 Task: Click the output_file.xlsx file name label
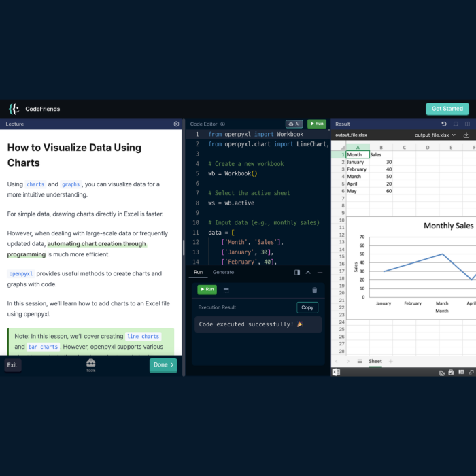[x=351, y=135]
